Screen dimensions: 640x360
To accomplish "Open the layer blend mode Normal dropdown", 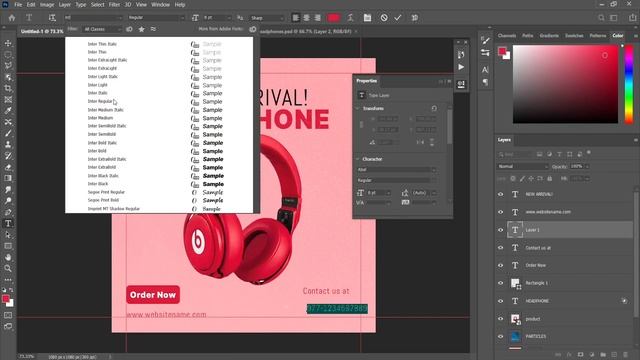I will click(x=522, y=166).
